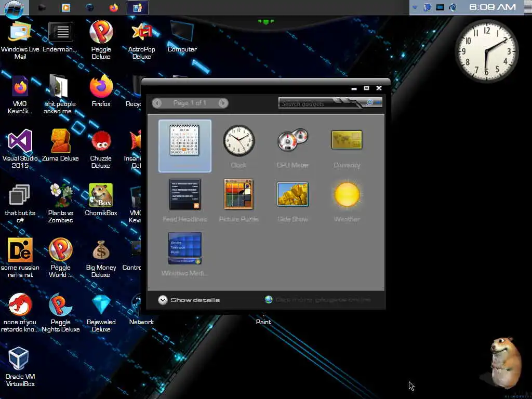This screenshot has width=532, height=399.
Task: Select the top-left VMO KevinSi desktop icon
Action: pos(20,95)
